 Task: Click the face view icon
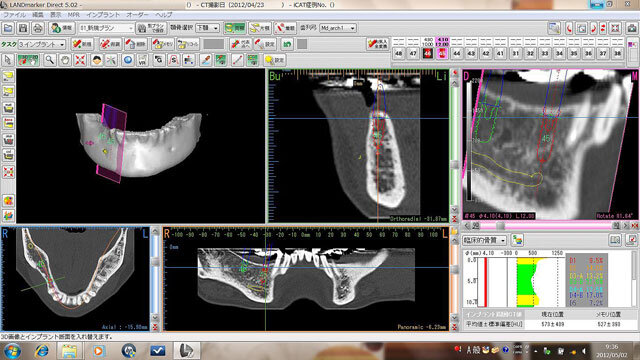click(x=97, y=60)
